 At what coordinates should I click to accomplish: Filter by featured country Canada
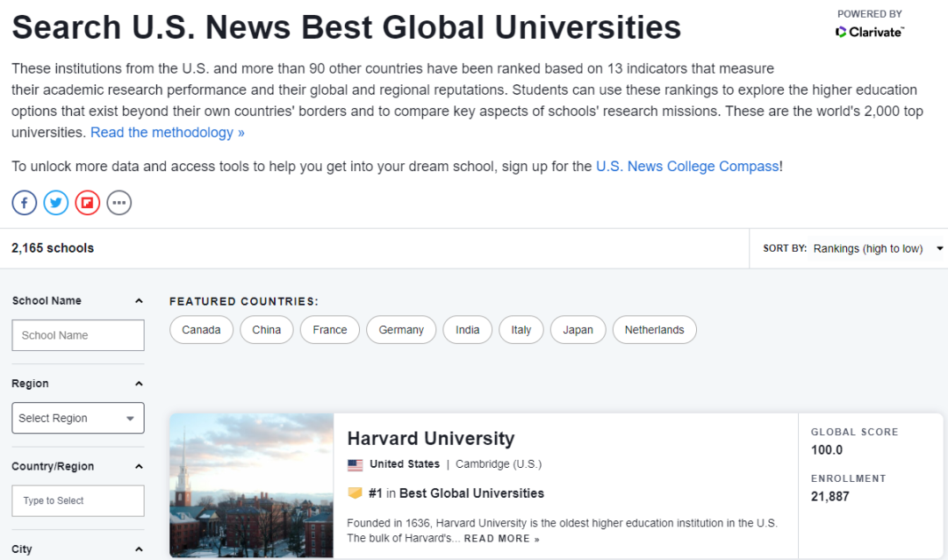201,330
